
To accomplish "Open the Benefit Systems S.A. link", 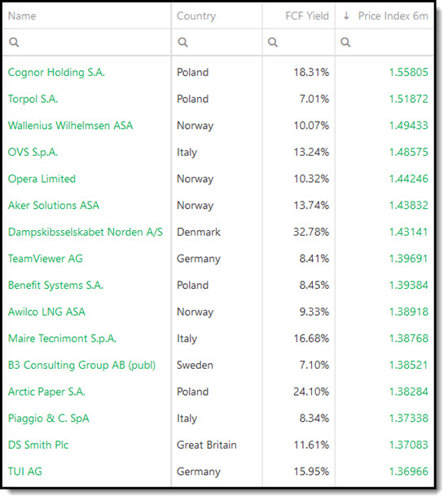I will click(x=56, y=285).
